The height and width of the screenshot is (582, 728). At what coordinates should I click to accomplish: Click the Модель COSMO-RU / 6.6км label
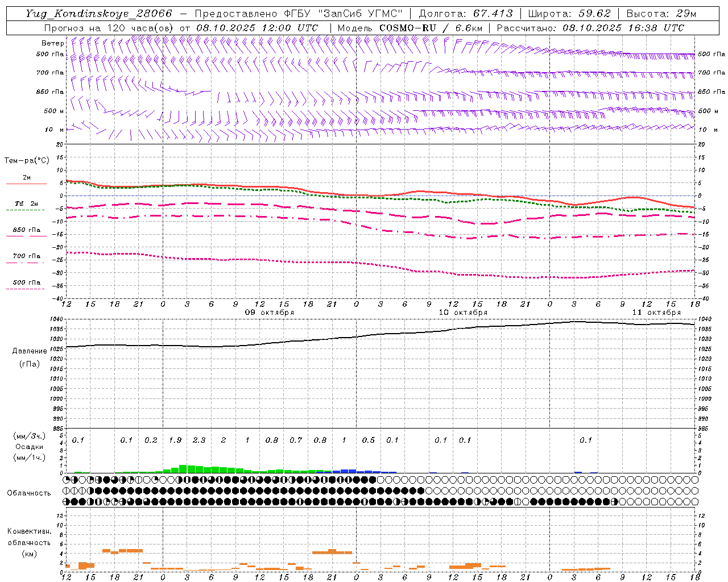pos(409,28)
